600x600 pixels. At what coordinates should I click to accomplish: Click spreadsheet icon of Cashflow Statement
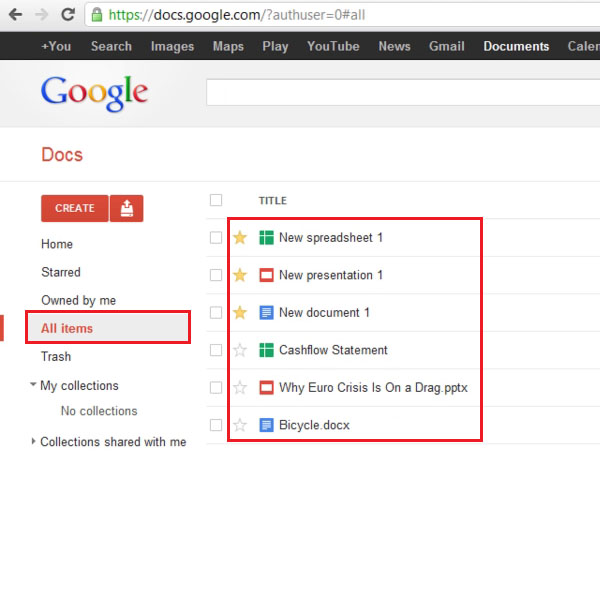tap(266, 350)
